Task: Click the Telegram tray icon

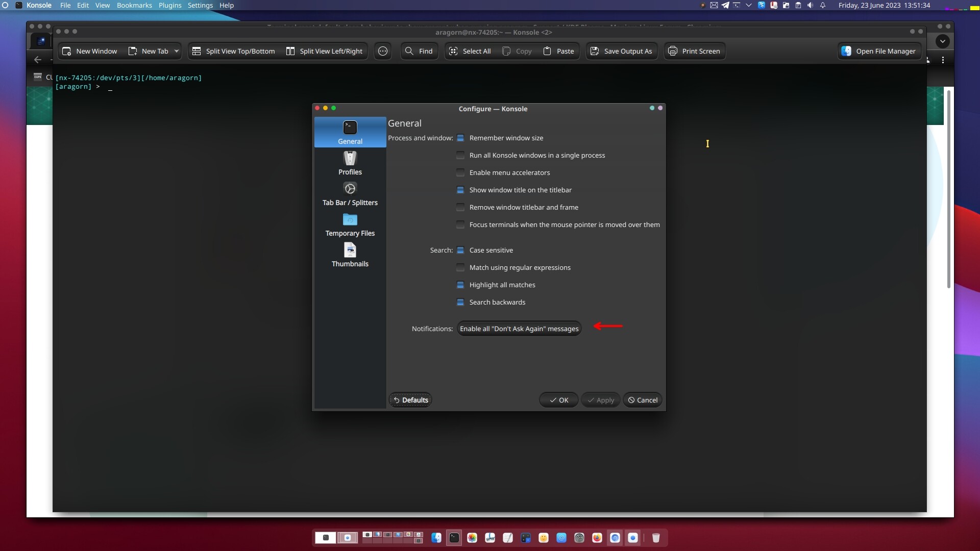Action: pos(725,5)
